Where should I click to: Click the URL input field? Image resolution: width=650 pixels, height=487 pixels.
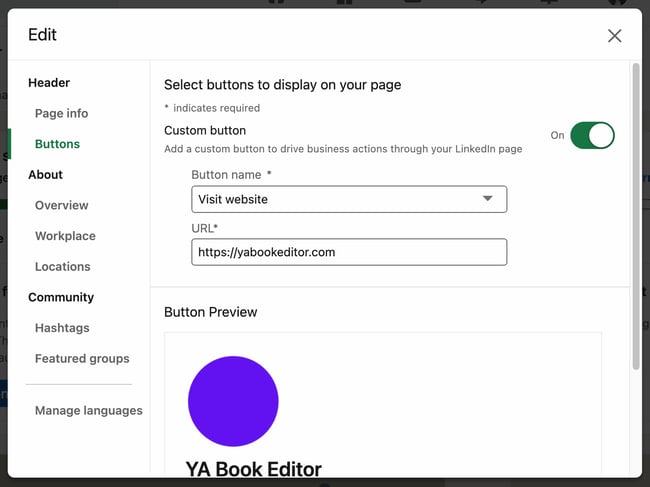point(348,252)
